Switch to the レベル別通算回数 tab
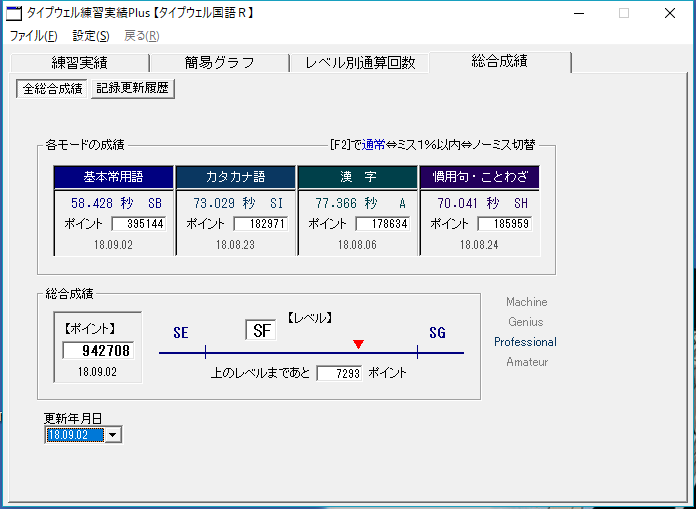Viewport: 696px width, 509px height. pos(360,63)
